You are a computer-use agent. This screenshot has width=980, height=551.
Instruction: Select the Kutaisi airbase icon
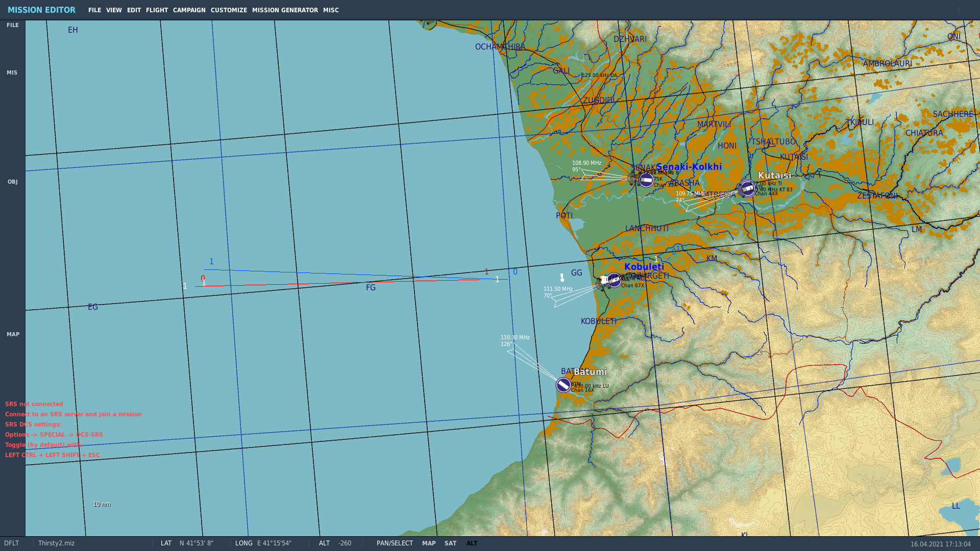[x=748, y=189]
